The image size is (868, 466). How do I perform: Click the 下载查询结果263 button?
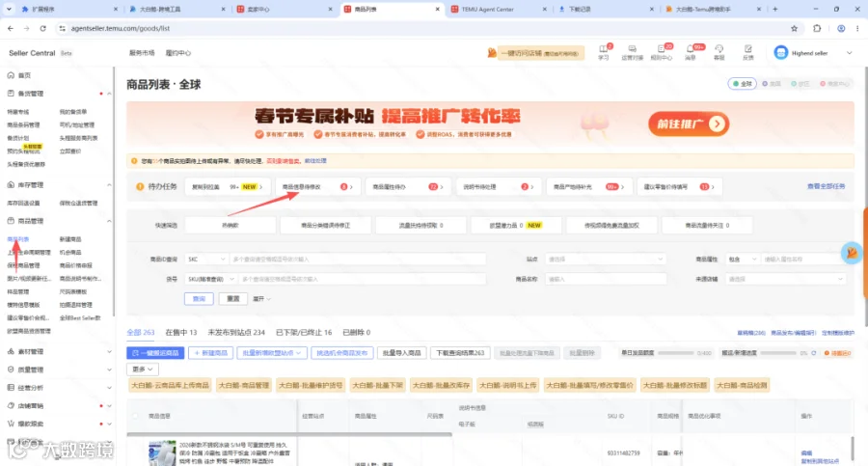(460, 353)
